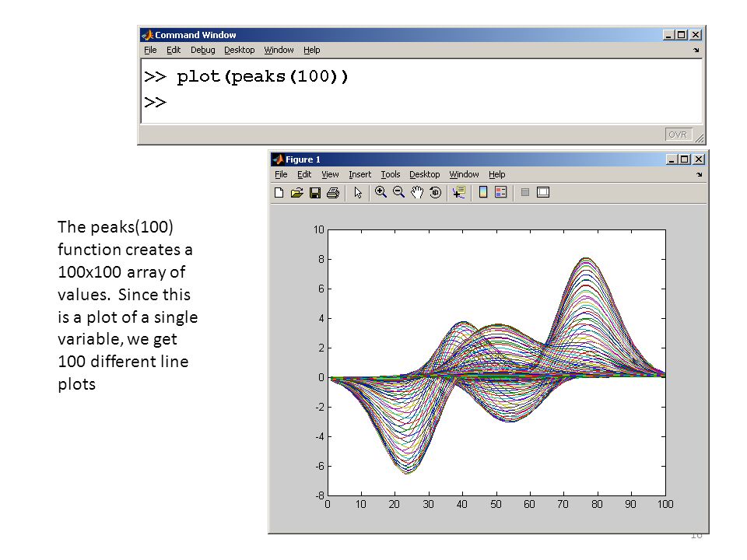The image size is (747, 560).
Task: Close the Command Window
Action: [x=696, y=35]
